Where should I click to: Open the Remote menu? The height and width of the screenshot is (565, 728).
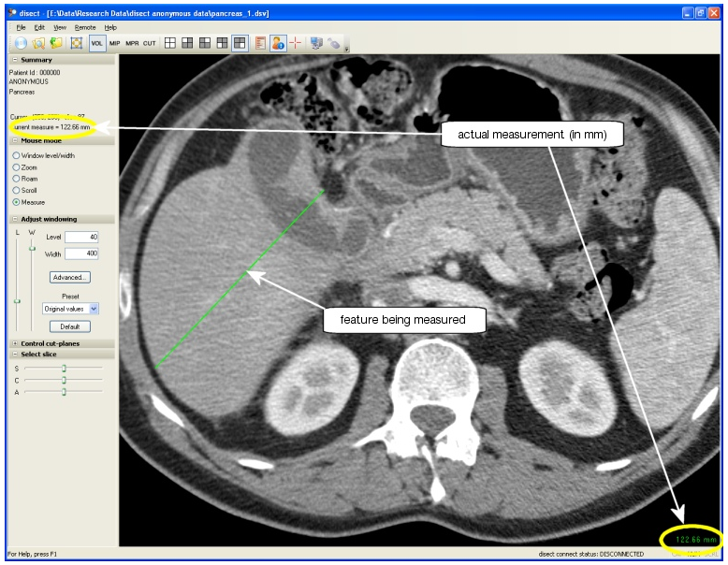pos(85,27)
